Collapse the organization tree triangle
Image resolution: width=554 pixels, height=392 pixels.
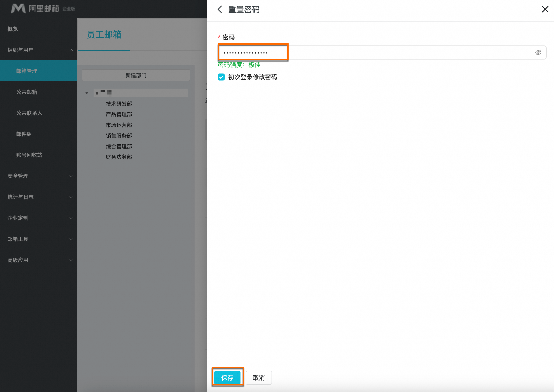87,93
